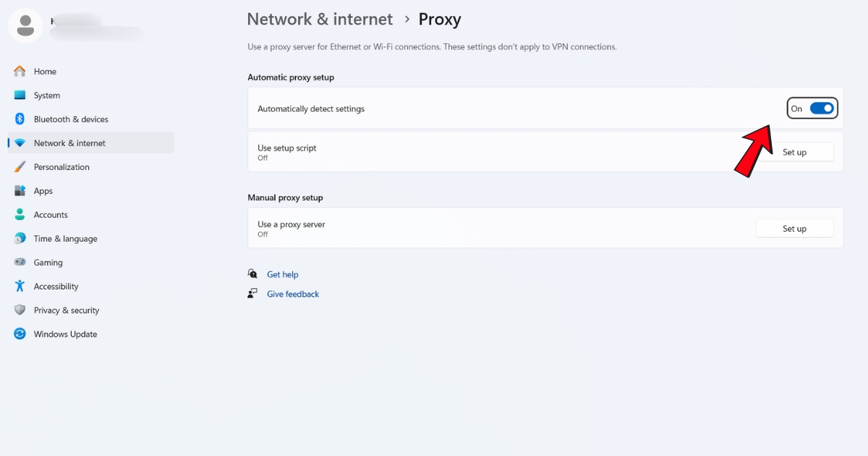
Task: Open Bluetooth & devices settings
Action: 71,119
